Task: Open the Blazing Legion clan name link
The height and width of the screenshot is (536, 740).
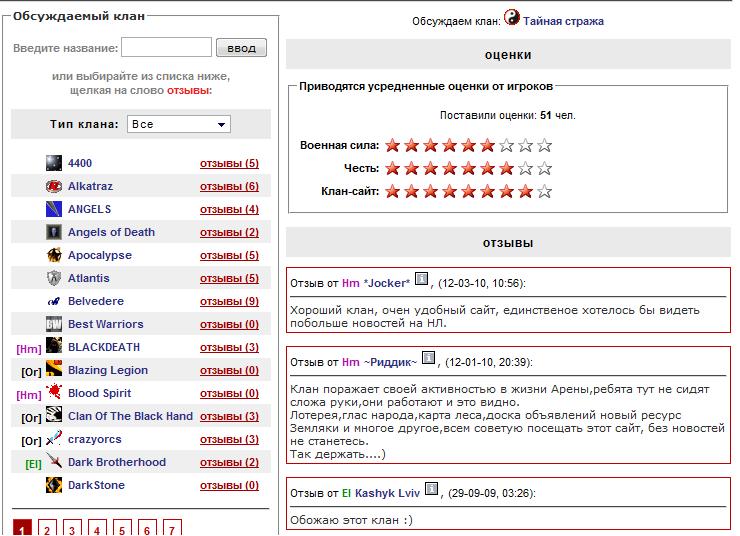Action: (108, 370)
